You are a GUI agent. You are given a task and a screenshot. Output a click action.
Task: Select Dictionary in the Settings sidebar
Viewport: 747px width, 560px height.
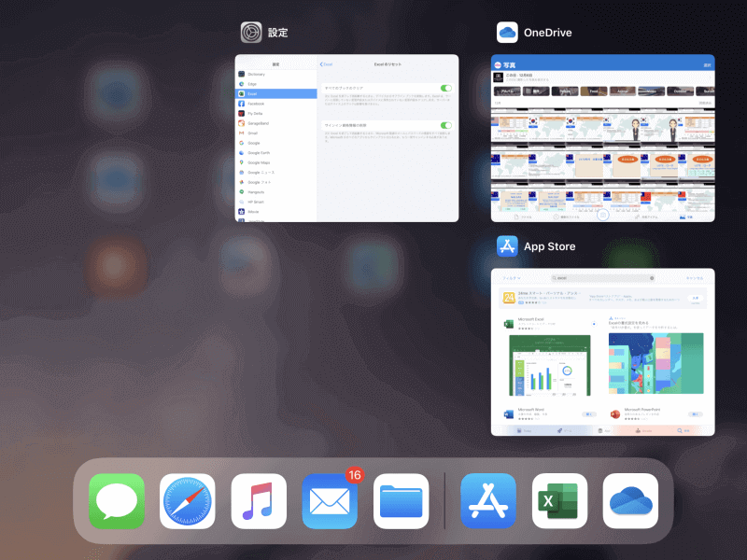point(275,75)
